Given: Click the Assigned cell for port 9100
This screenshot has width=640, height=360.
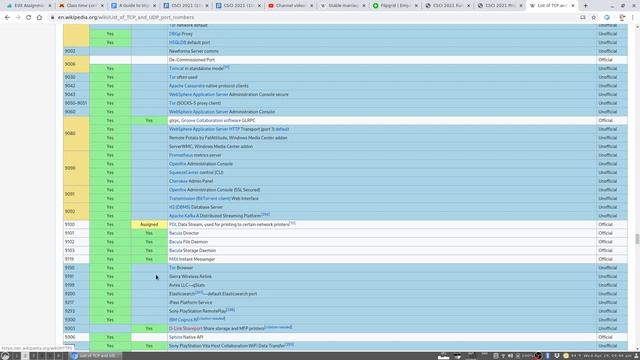Looking at the screenshot, I should point(149,224).
